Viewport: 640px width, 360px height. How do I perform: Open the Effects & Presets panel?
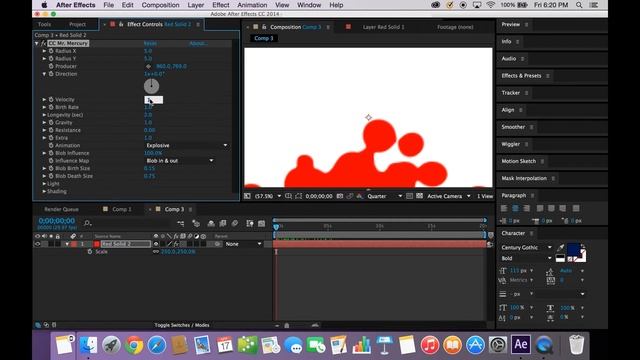click(x=521, y=76)
